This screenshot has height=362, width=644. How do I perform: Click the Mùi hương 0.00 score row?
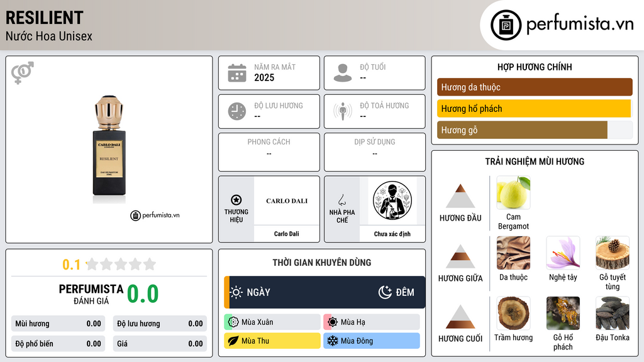click(58, 324)
